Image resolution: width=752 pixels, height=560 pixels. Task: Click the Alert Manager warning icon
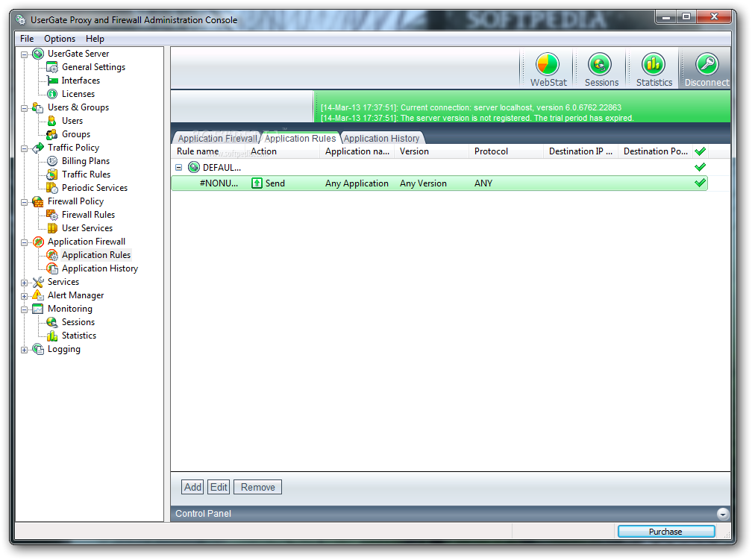38,295
